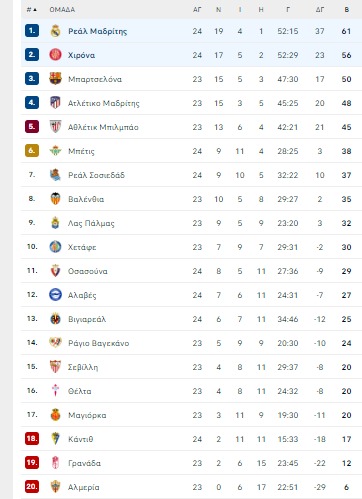Click the ΟΜΑΔΑ column header

pos(62,10)
